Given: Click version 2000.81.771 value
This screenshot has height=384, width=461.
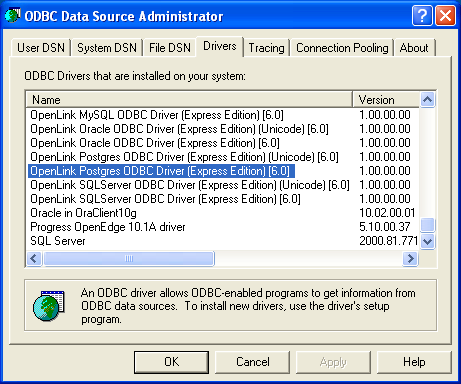Looking at the screenshot, I should click(x=388, y=241).
